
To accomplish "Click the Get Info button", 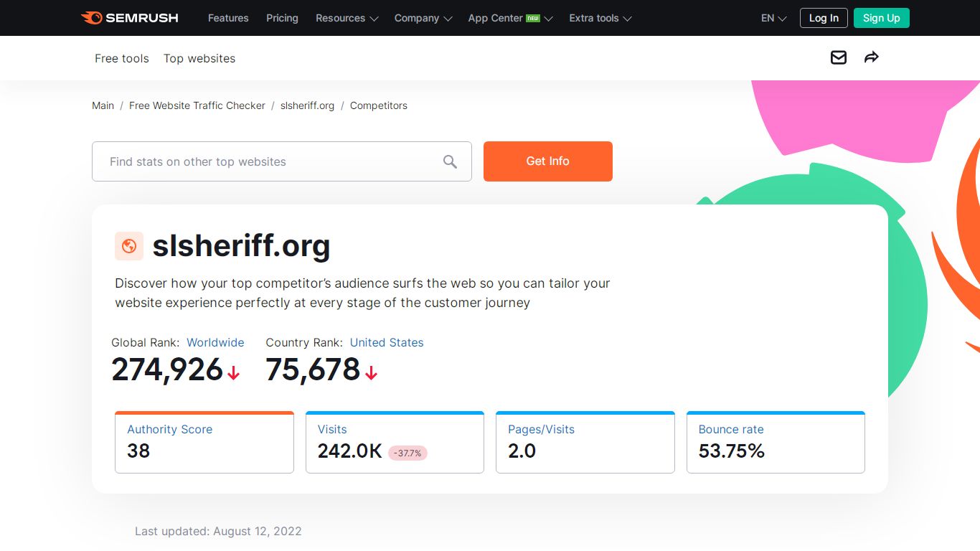I will point(548,161).
